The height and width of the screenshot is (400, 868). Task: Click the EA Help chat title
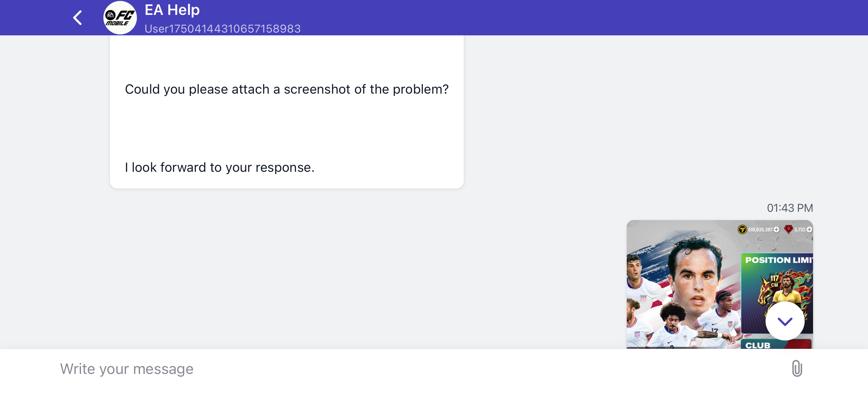pos(172,10)
